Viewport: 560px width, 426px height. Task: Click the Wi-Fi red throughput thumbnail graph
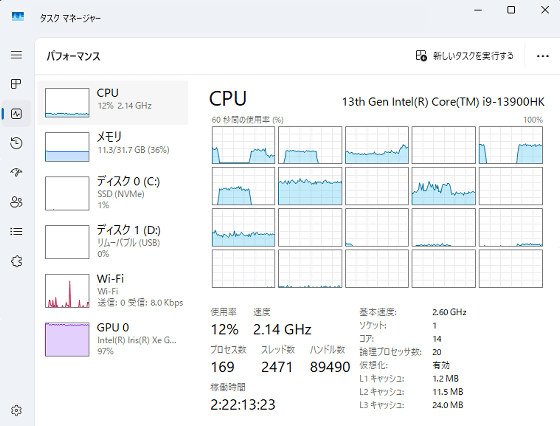pos(67,291)
